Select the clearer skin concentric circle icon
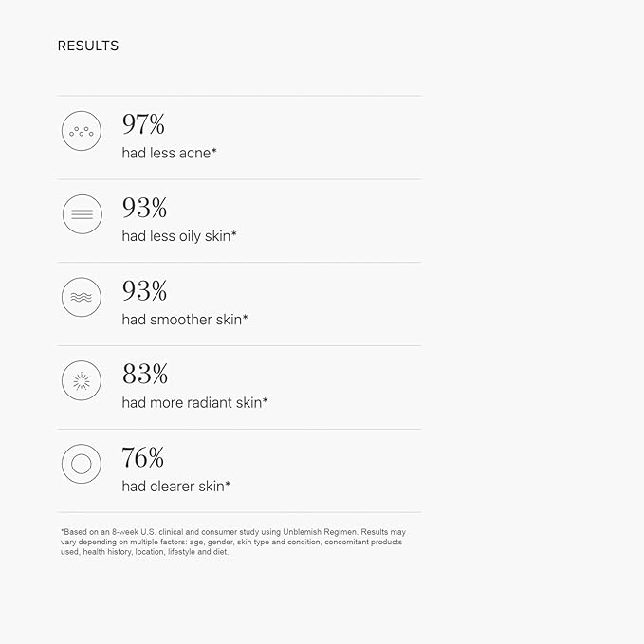Screen dimensions: 644x644 point(82,465)
